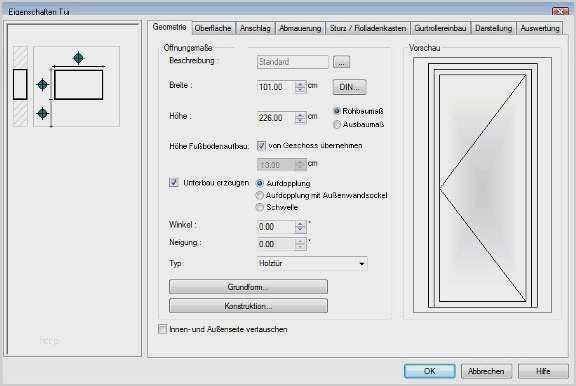The width and height of the screenshot is (576, 386).
Task: Click the Grundform... button
Action: (248, 287)
